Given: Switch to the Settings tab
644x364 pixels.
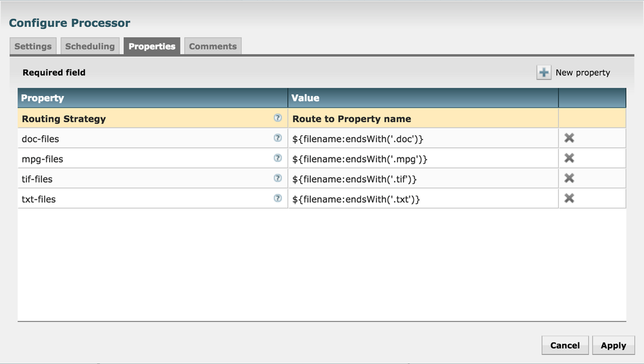Looking at the screenshot, I should pos(33,46).
